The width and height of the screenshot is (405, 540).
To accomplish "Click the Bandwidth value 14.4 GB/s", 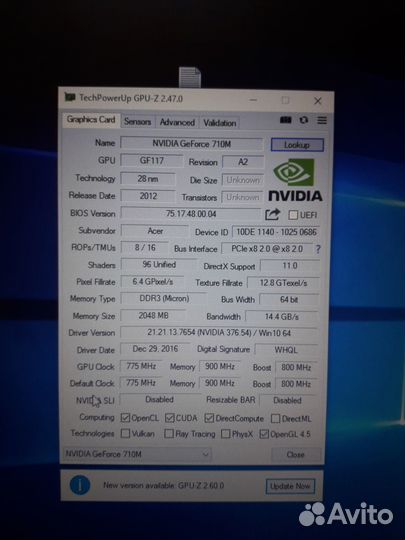I will click(282, 316).
